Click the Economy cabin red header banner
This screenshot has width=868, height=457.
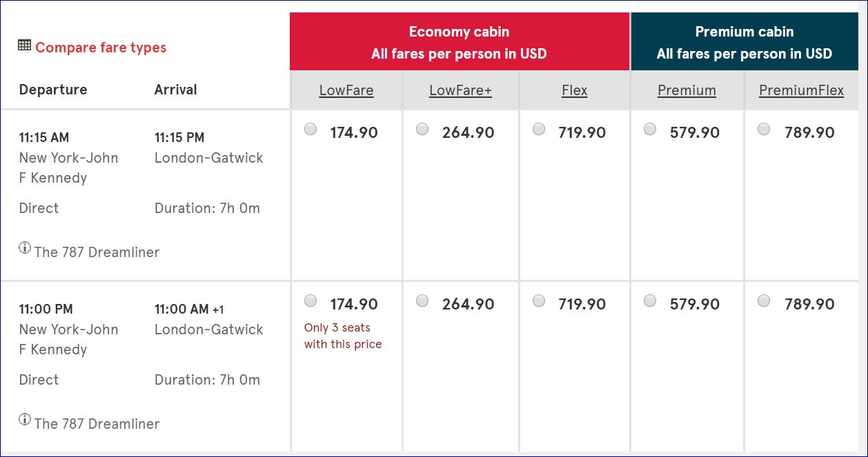click(x=459, y=42)
